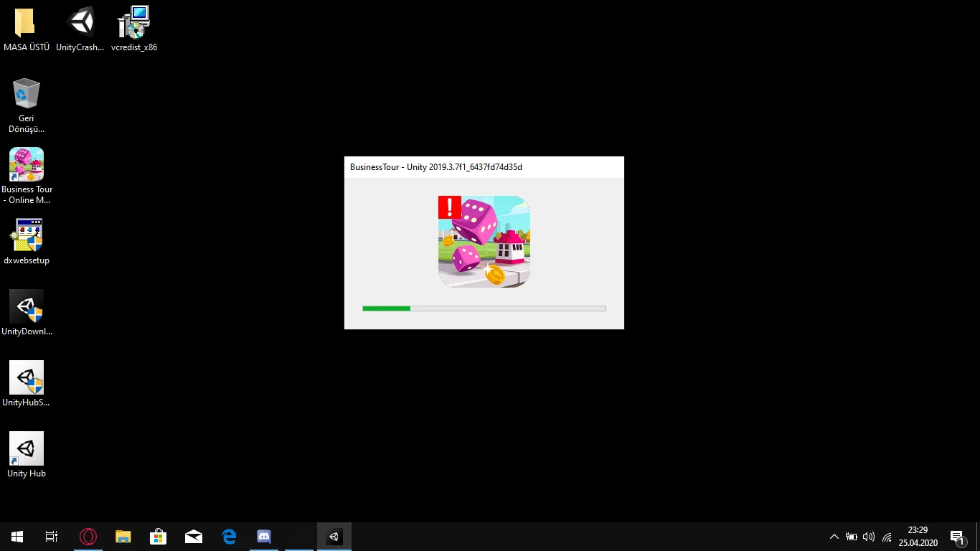Screen dimensions: 980x551
Task: Switch to Discord in the taskbar
Action: tap(264, 537)
